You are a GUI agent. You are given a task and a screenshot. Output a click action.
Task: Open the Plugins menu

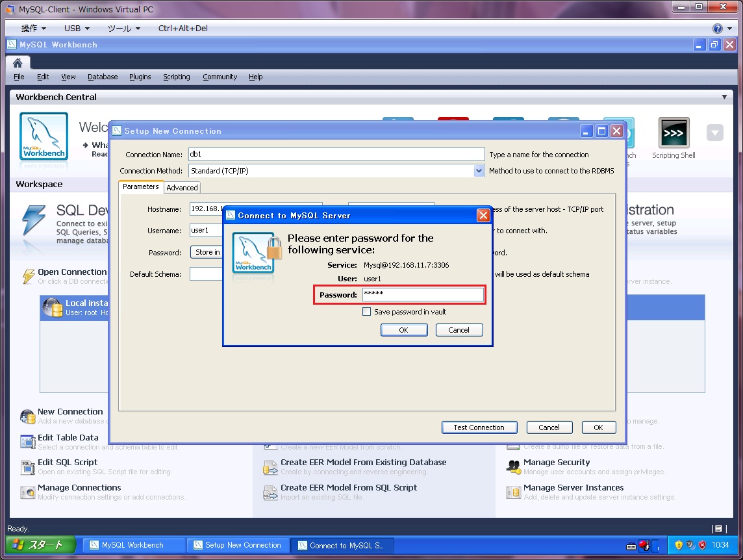click(x=140, y=77)
